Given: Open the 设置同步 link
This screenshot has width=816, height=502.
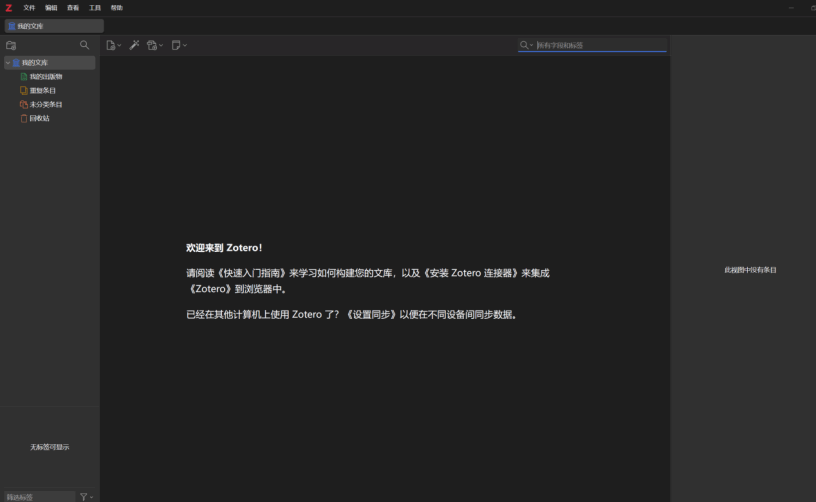Looking at the screenshot, I should pyautogui.click(x=372, y=315).
